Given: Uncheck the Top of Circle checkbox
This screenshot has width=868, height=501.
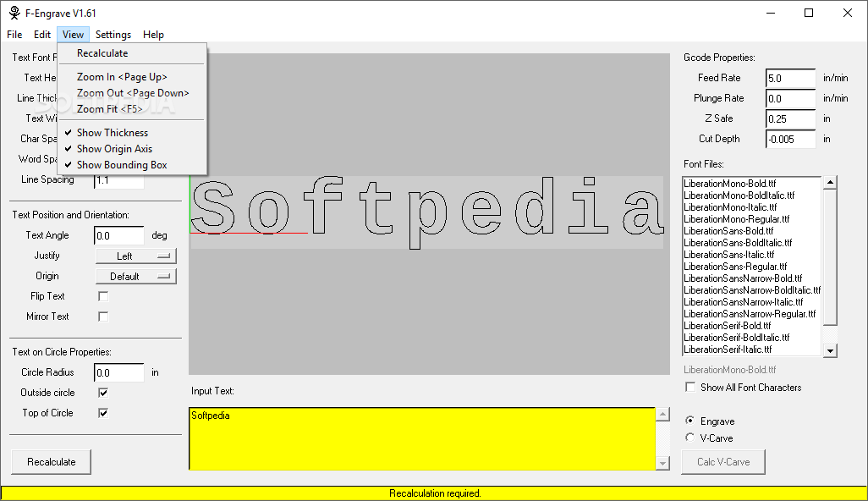Looking at the screenshot, I should point(103,413).
